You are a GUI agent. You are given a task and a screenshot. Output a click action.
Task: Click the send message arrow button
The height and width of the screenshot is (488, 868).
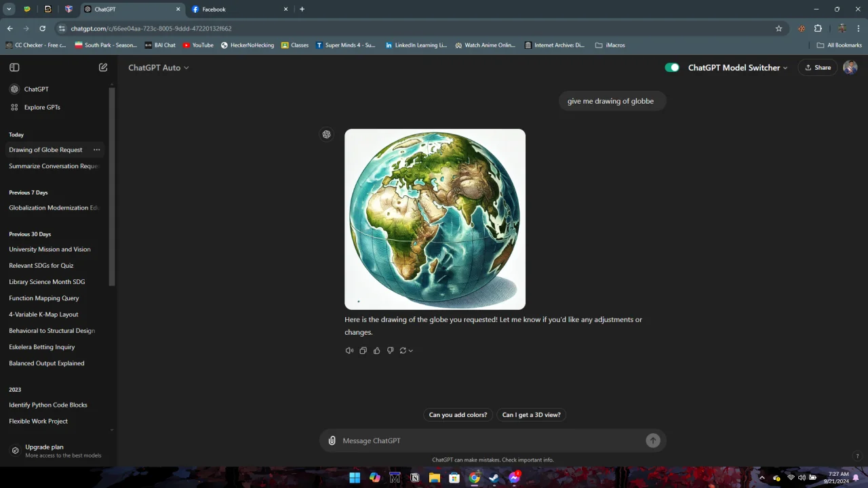652,441
